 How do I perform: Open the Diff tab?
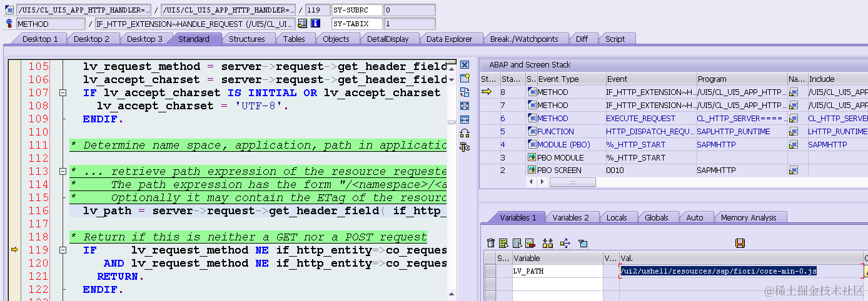click(582, 39)
